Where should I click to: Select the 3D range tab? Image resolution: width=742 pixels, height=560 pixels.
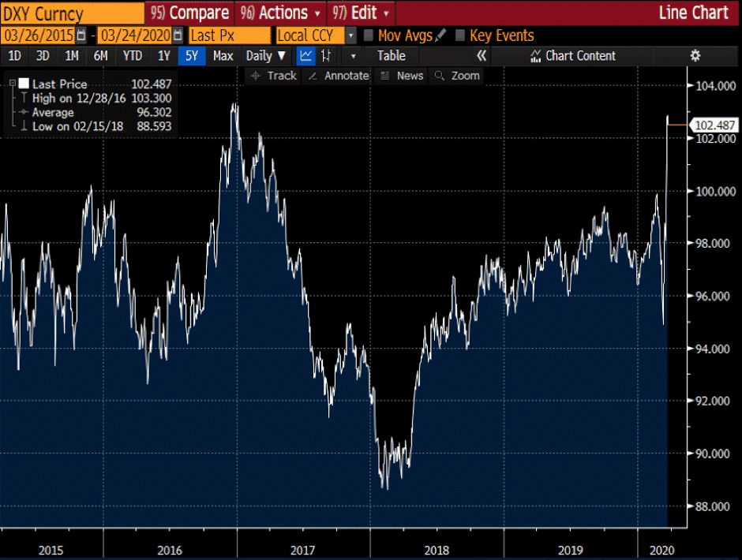pyautogui.click(x=43, y=56)
